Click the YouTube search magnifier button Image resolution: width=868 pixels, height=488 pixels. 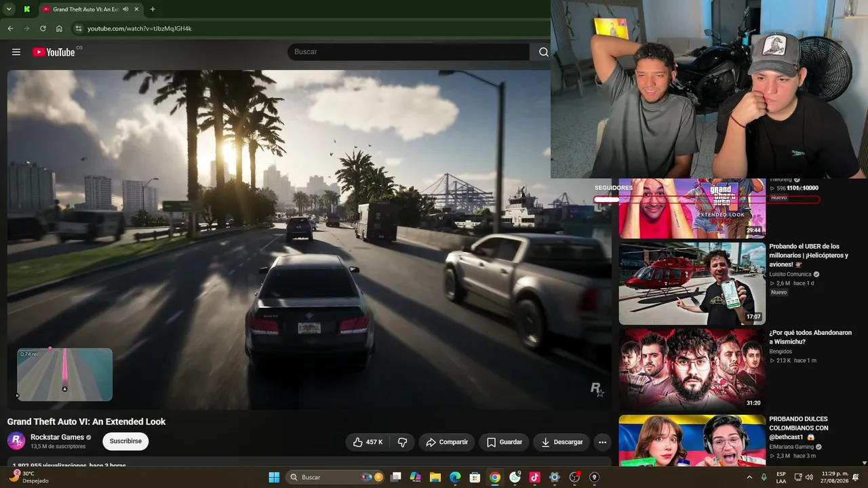[x=543, y=52]
